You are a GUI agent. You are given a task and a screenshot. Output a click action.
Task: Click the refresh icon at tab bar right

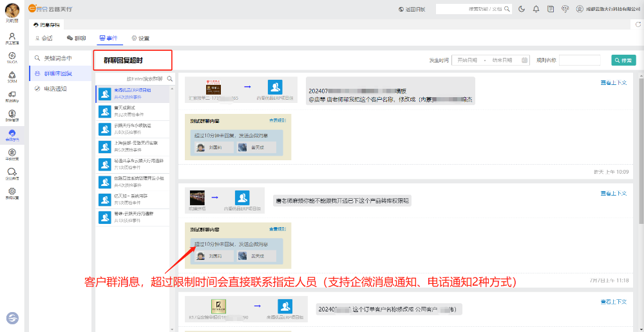point(638,24)
